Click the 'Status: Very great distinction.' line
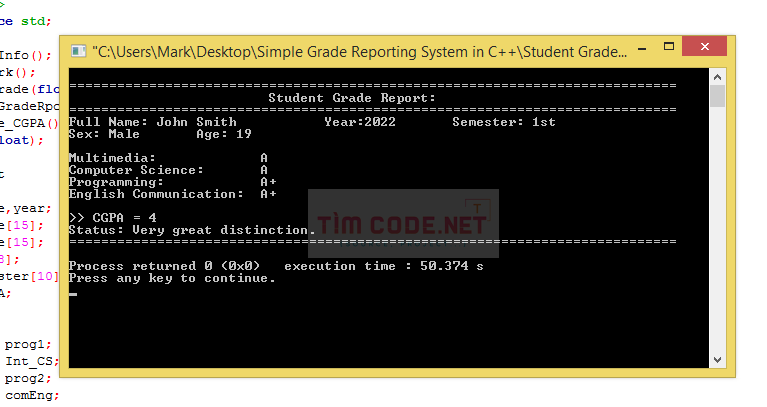The image size is (767, 407). point(192,230)
